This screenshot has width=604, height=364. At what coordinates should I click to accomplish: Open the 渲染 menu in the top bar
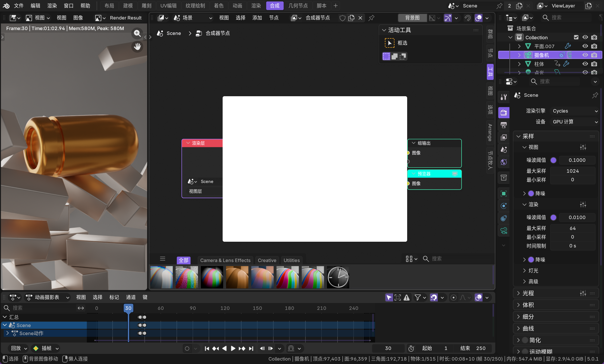click(52, 6)
